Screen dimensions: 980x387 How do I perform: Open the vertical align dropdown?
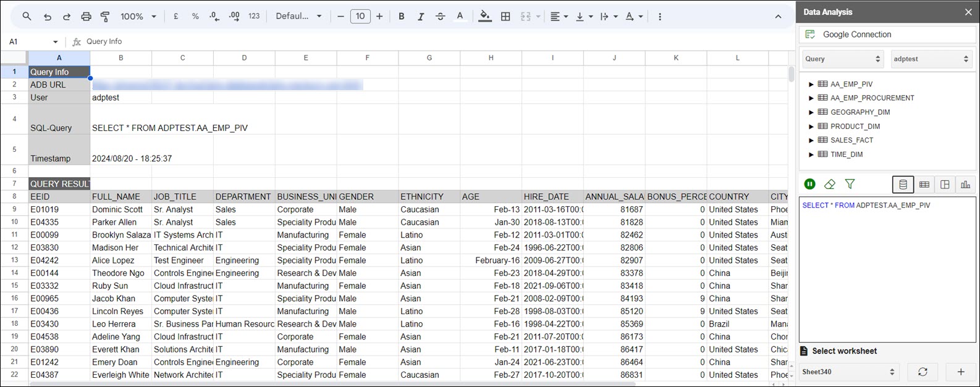tap(585, 17)
